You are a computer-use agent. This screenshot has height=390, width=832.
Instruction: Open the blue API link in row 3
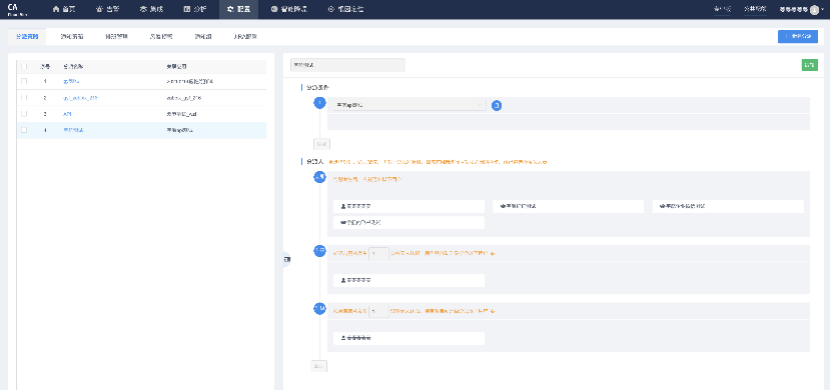[67, 114]
